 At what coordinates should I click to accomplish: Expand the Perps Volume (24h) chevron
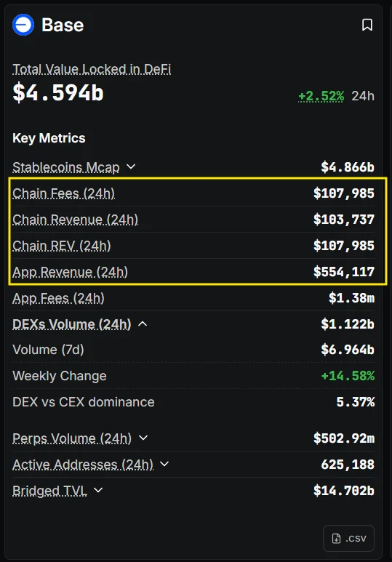point(143,438)
